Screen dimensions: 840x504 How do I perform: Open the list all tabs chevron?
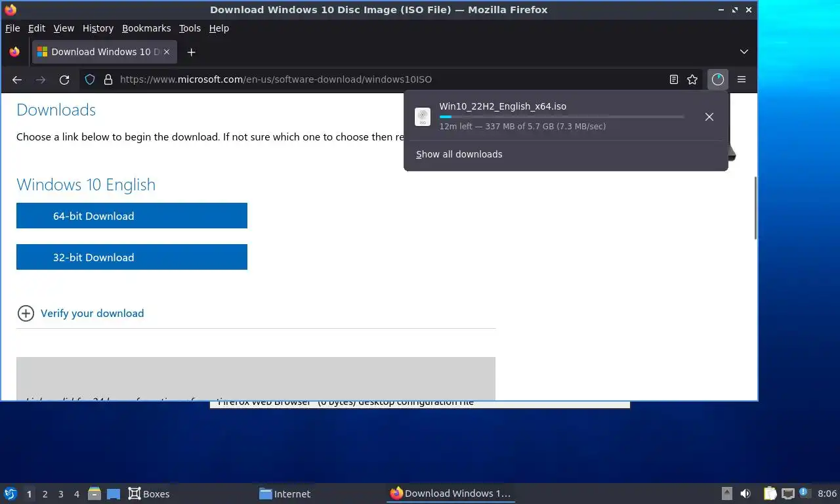(x=744, y=52)
